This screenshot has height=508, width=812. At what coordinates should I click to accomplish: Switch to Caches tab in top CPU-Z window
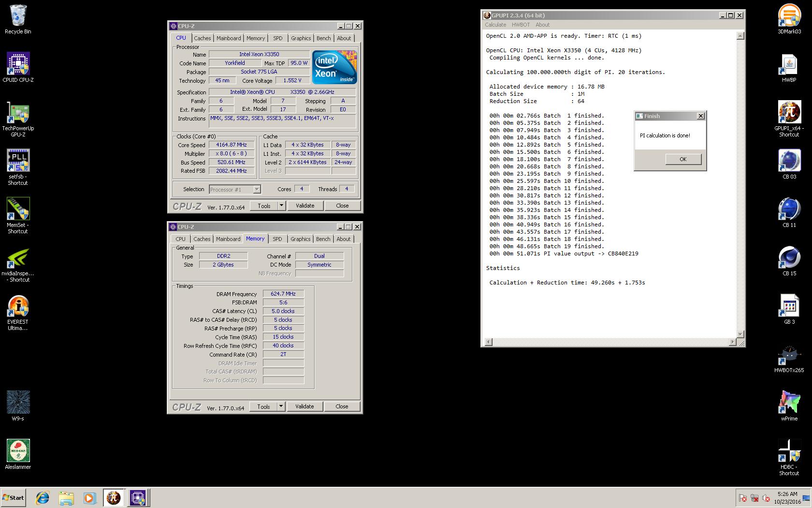(203, 38)
